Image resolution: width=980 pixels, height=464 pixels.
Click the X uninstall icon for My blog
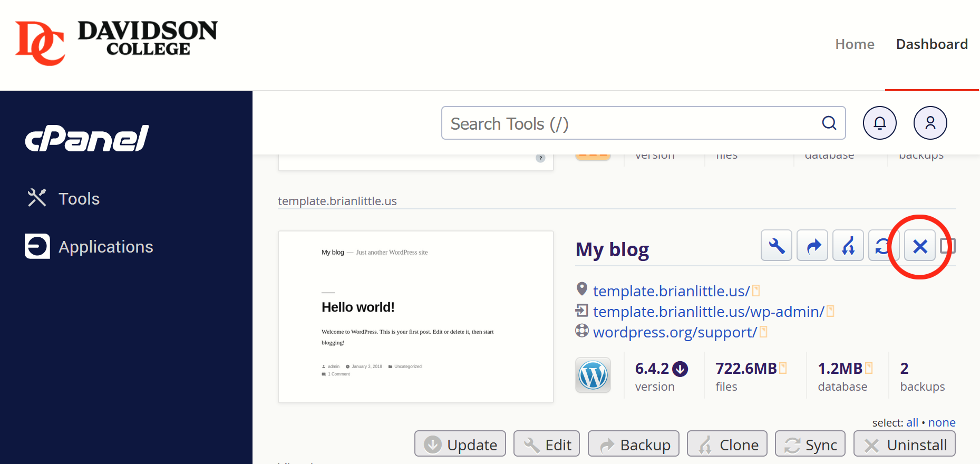point(919,246)
